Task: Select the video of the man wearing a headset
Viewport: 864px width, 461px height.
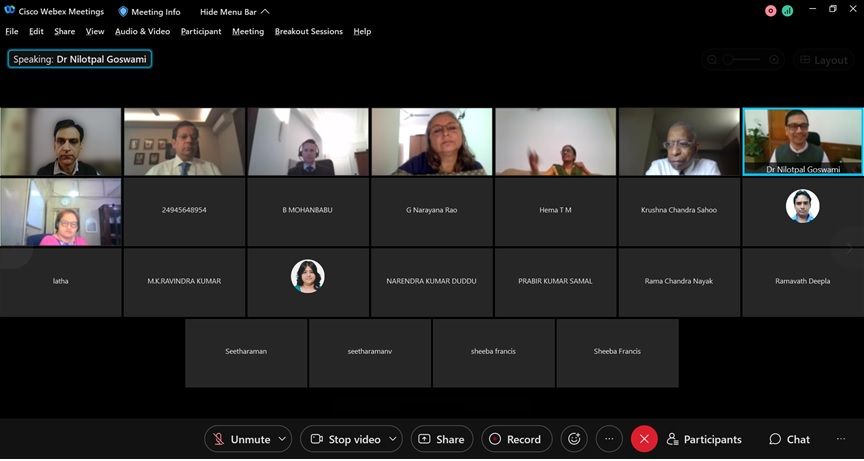Action: point(308,142)
